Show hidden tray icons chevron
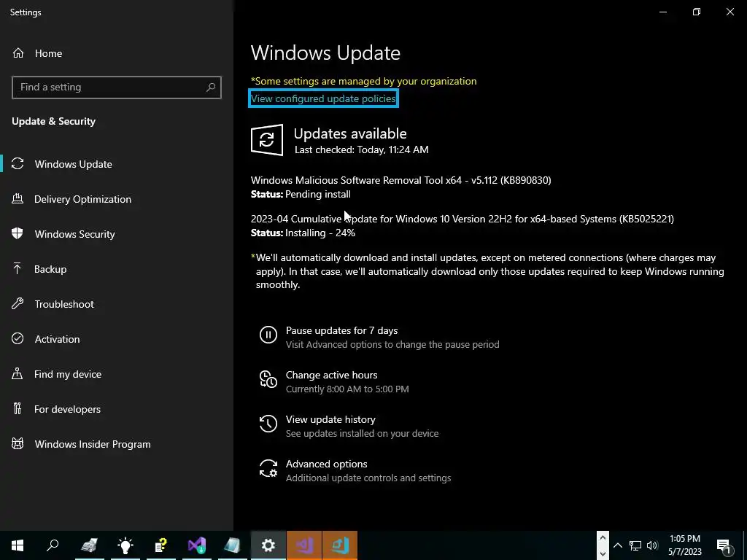 [x=618, y=545]
